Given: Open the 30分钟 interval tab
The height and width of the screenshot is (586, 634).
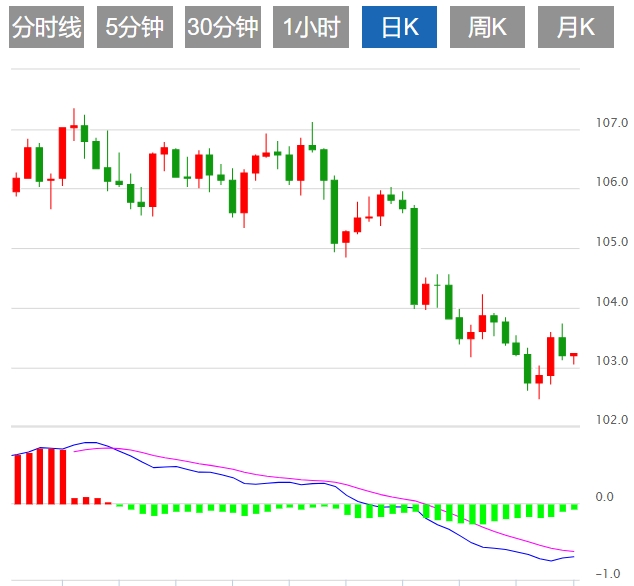Looking at the screenshot, I should [222, 28].
